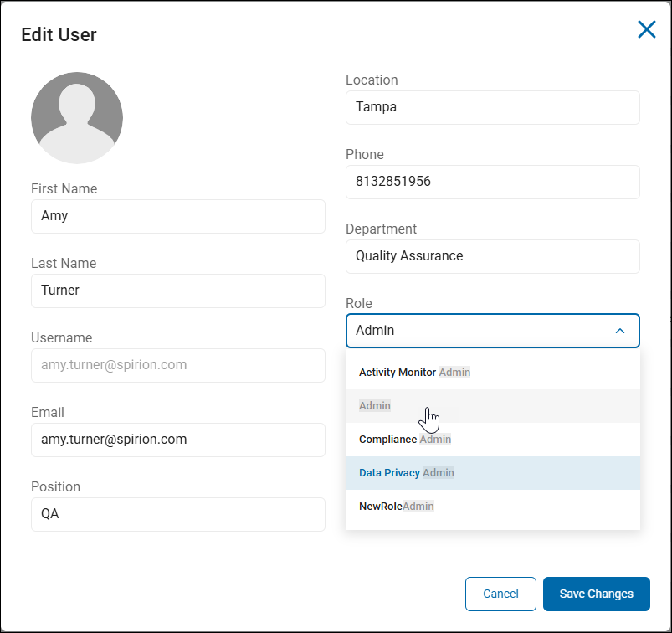This screenshot has height=633, width=672.
Task: Click into the First Name field showing Amy
Action: pyautogui.click(x=177, y=216)
